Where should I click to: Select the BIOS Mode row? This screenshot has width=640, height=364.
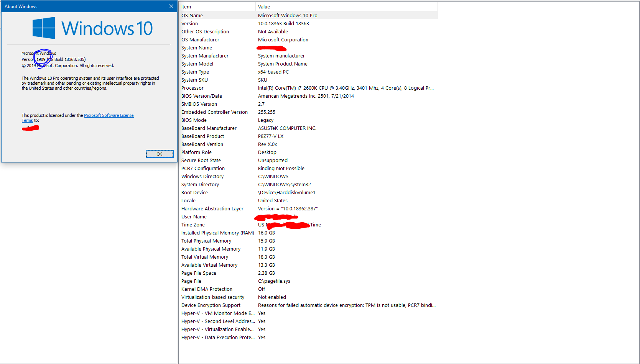308,120
